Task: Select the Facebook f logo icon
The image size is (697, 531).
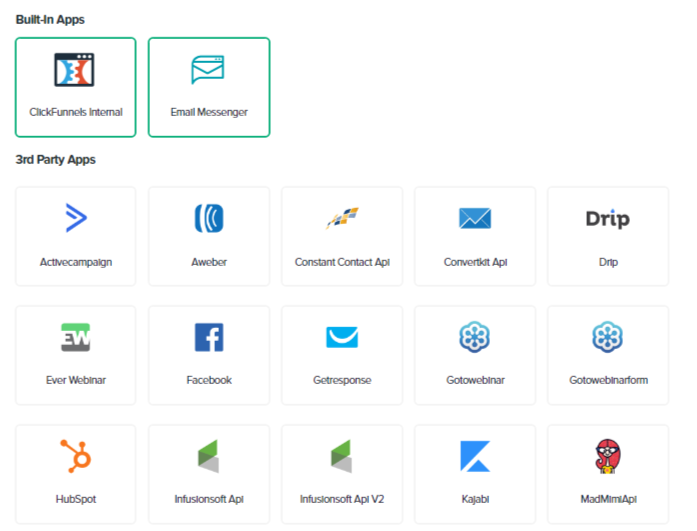Action: click(209, 337)
